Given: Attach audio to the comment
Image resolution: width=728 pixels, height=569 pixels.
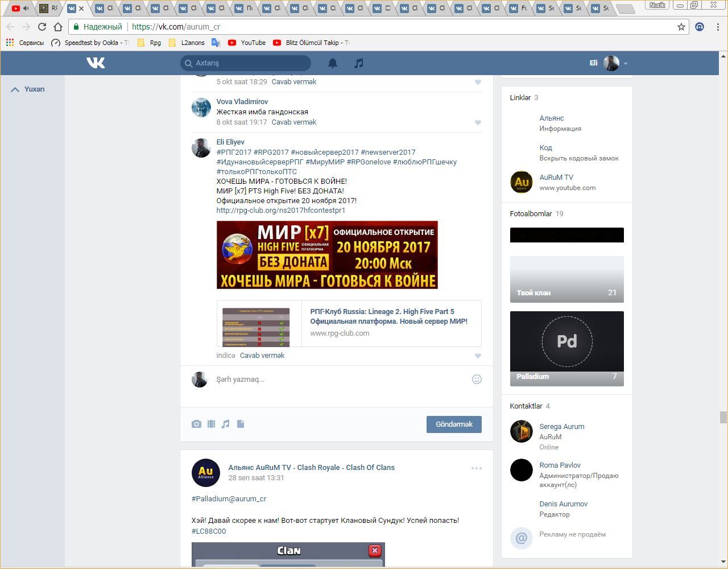Looking at the screenshot, I should (226, 424).
